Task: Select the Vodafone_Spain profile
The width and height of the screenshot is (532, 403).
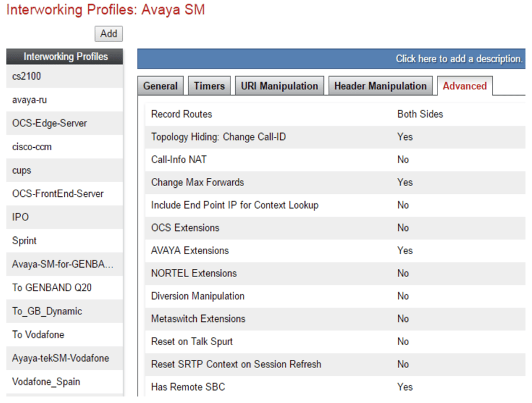Action: 64,382
